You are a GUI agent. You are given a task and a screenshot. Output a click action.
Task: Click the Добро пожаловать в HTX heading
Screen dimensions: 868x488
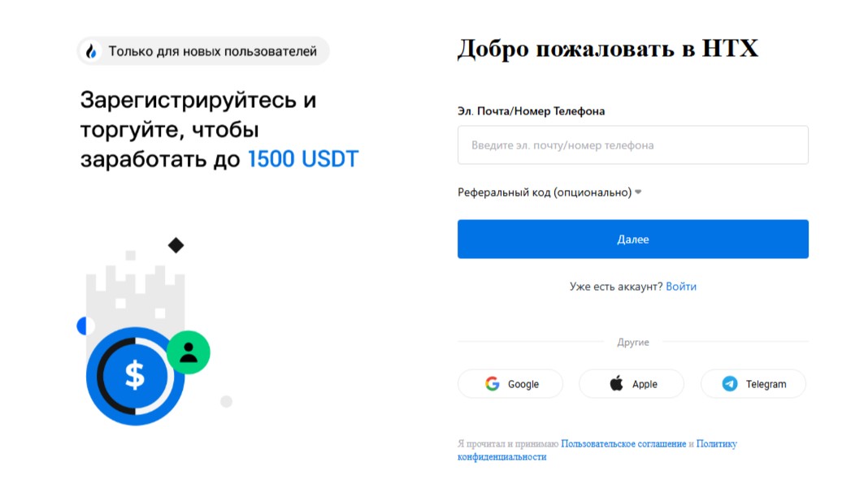(607, 49)
